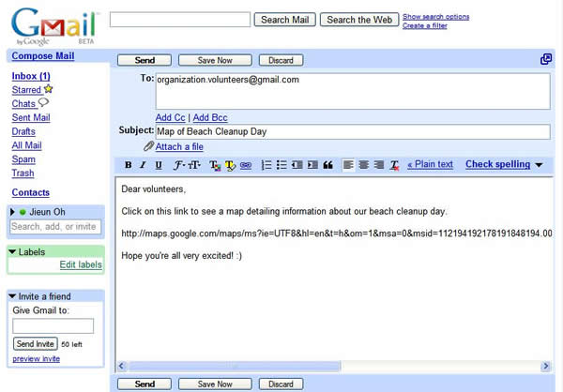Click into the Subject field
This screenshot has height=392, width=563.
pos(352,132)
